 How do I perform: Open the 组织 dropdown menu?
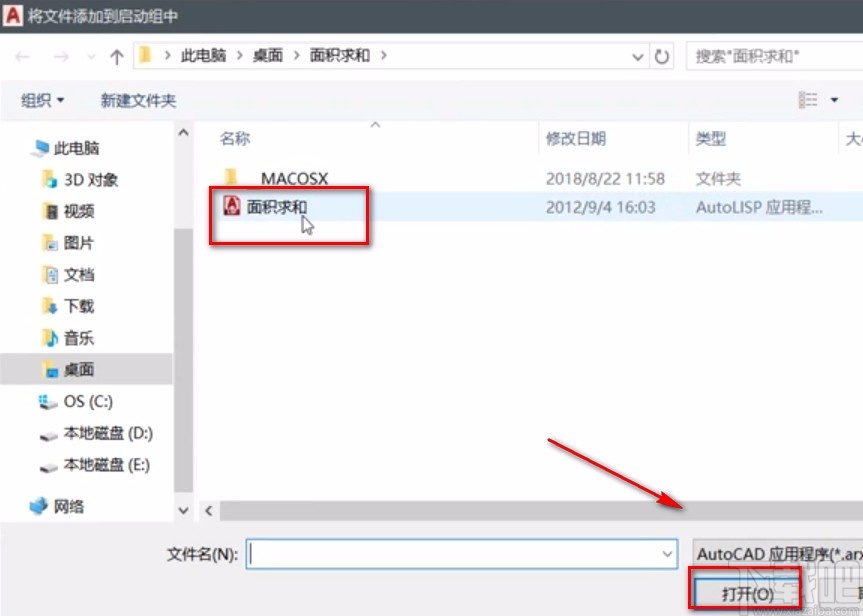pyautogui.click(x=40, y=100)
